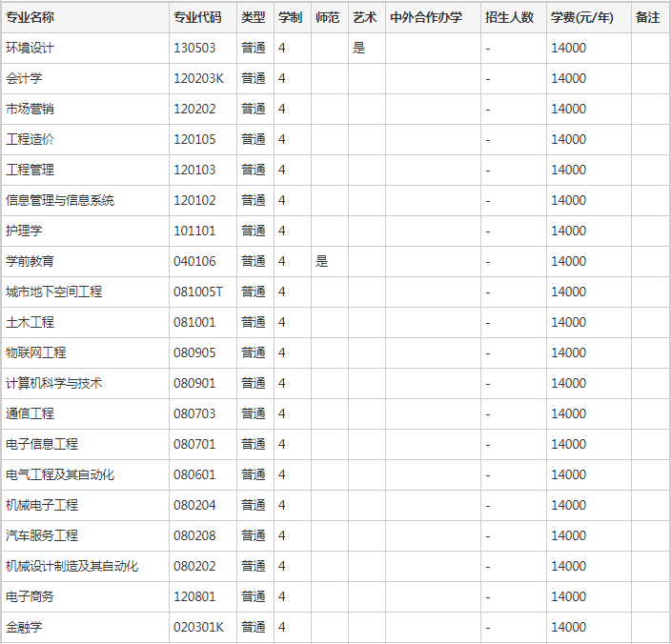Click 是 in the 环境设计 art column

pyautogui.click(x=359, y=48)
